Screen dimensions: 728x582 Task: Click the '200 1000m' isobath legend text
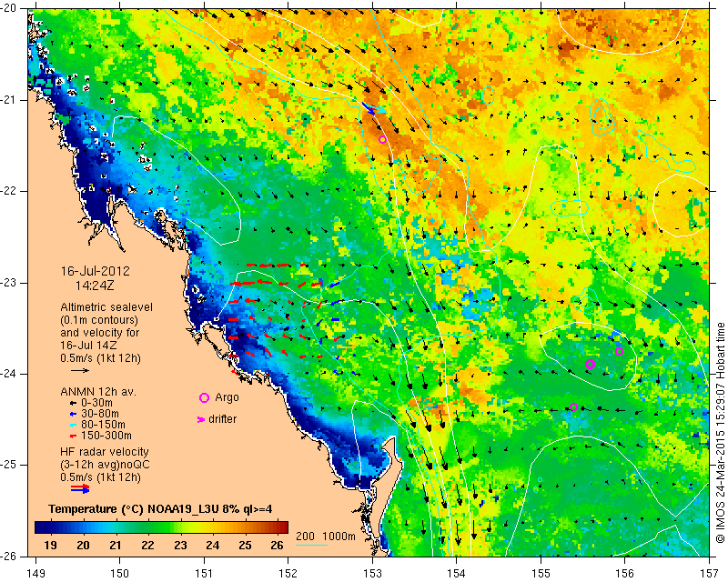326,537
